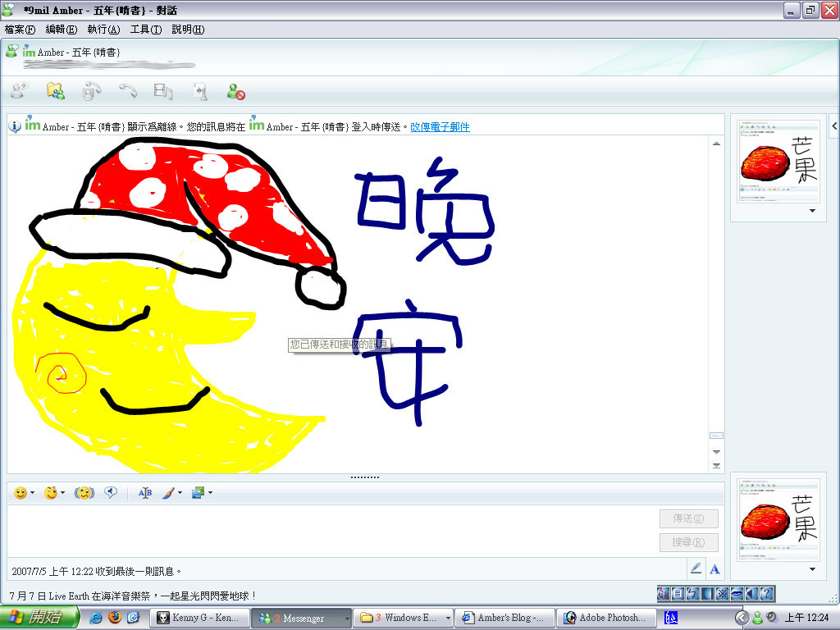The image size is (840, 630).
Task: Switch to Kenny G taskbar window
Action: click(x=199, y=619)
